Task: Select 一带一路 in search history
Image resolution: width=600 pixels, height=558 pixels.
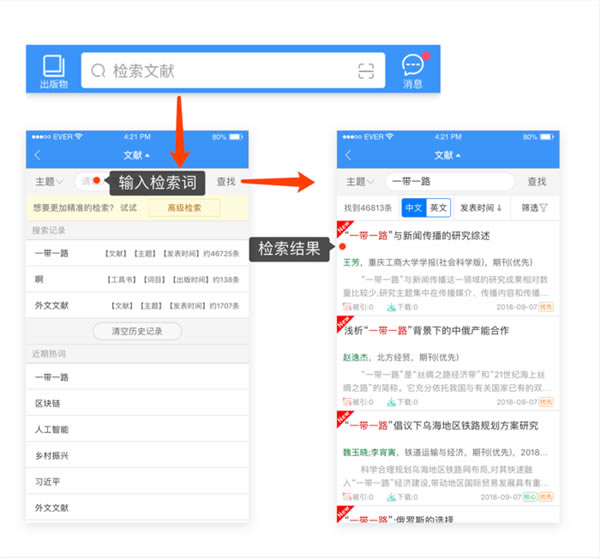Action: [137, 253]
